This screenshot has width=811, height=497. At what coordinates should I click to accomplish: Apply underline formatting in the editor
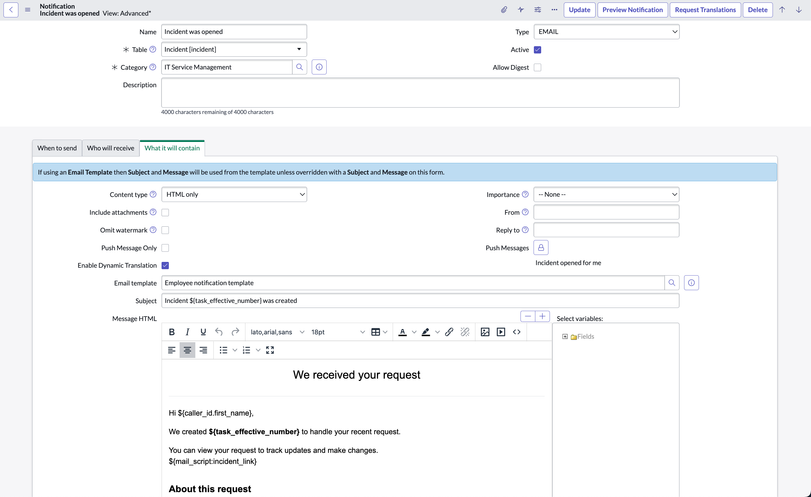(203, 332)
